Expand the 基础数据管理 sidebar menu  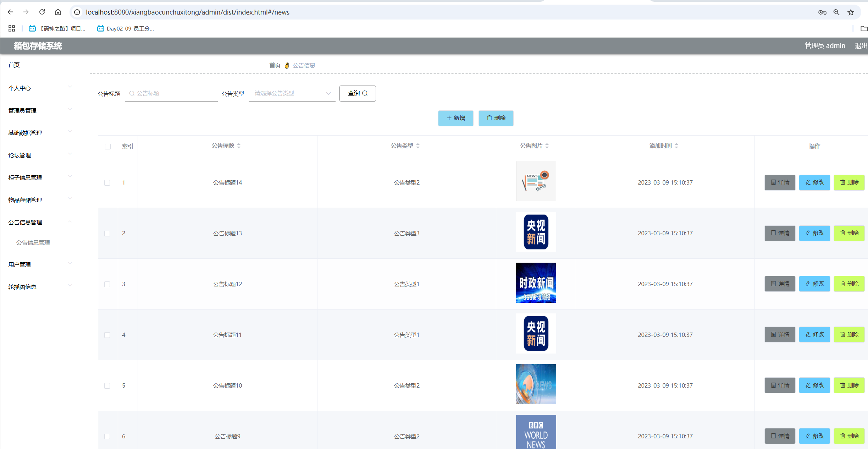click(x=40, y=133)
